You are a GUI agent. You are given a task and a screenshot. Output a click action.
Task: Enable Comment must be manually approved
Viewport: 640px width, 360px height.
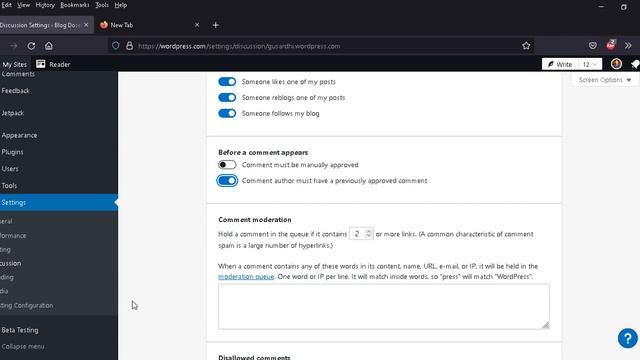click(x=227, y=165)
